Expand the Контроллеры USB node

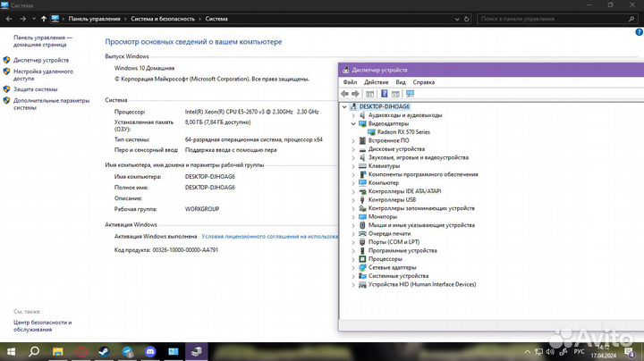coord(353,200)
